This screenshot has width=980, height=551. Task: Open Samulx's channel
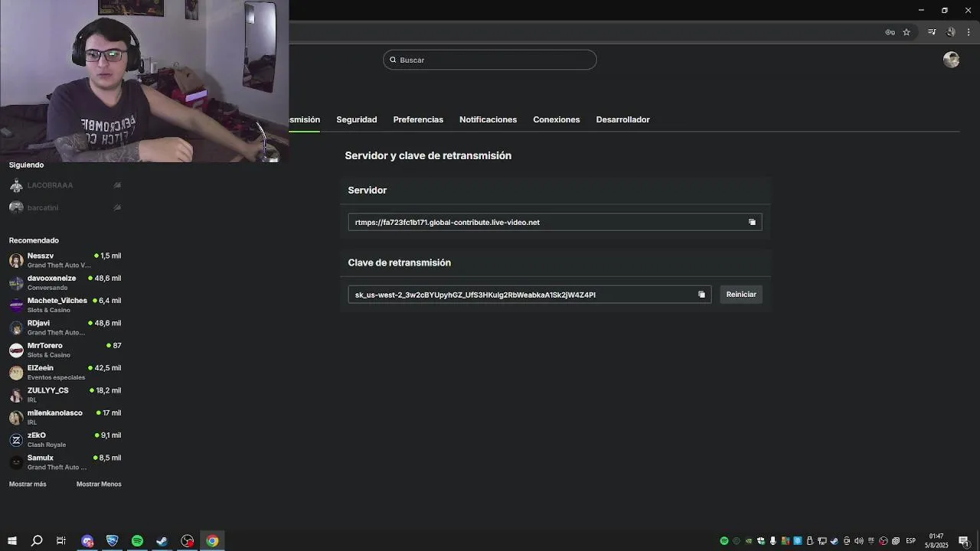point(65,462)
